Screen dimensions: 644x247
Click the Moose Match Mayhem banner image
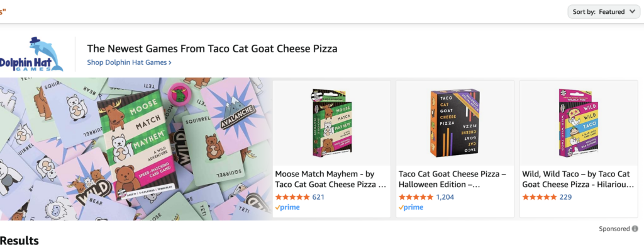tap(135, 149)
